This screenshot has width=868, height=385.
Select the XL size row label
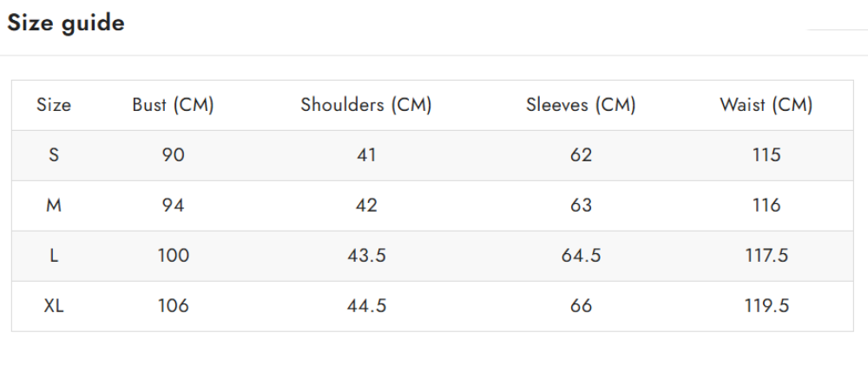[54, 307]
